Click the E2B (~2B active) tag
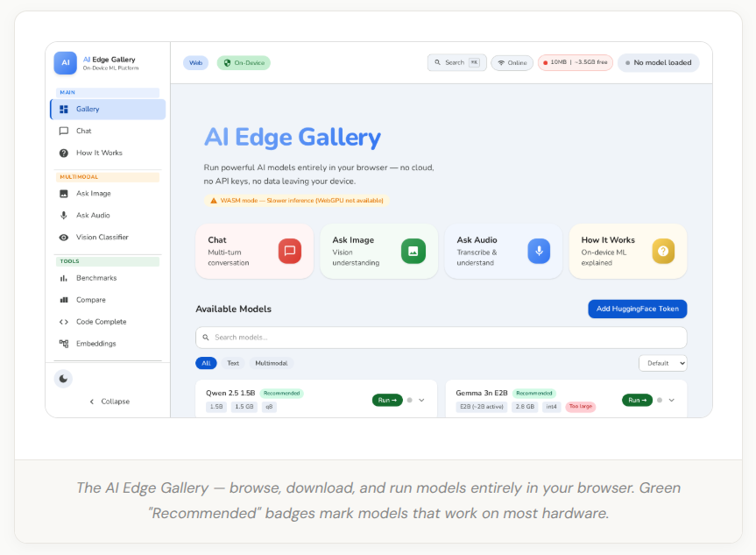 tap(481, 407)
